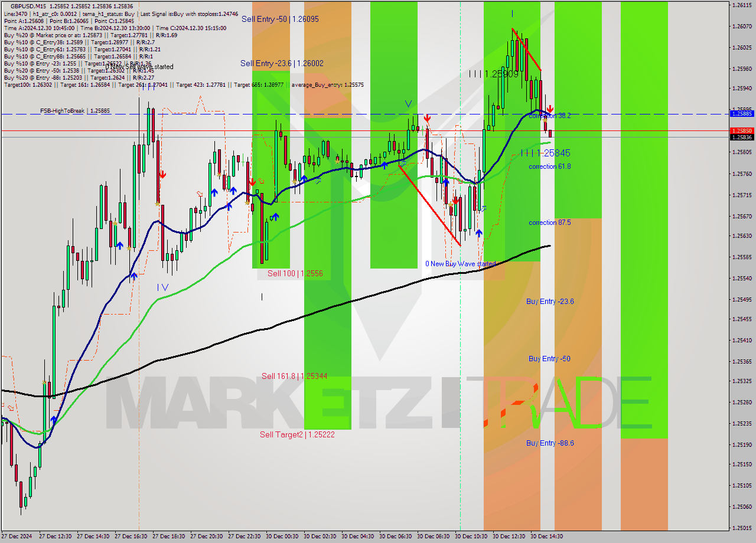Image resolution: width=756 pixels, height=543 pixels.
Task: Select the FSB-HighToBreak 1.25885 label
Action: (74, 110)
